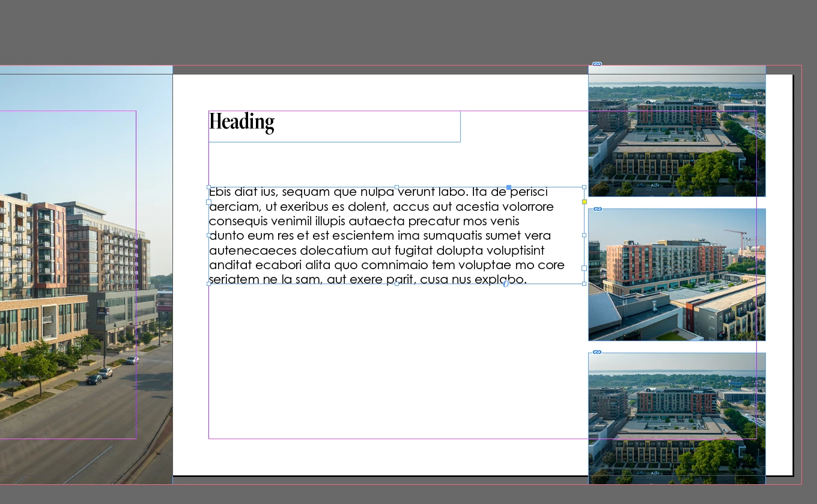The width and height of the screenshot is (817, 504).
Task: Select the top aerial rooftop photo
Action: click(x=677, y=131)
